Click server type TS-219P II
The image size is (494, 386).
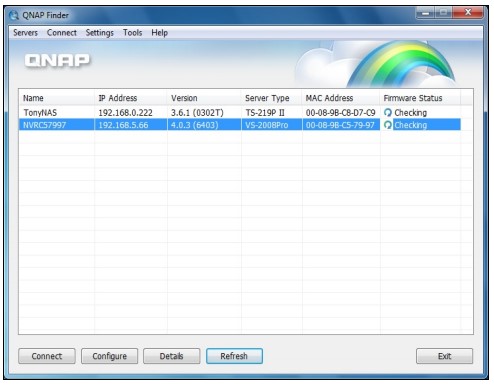click(x=265, y=113)
